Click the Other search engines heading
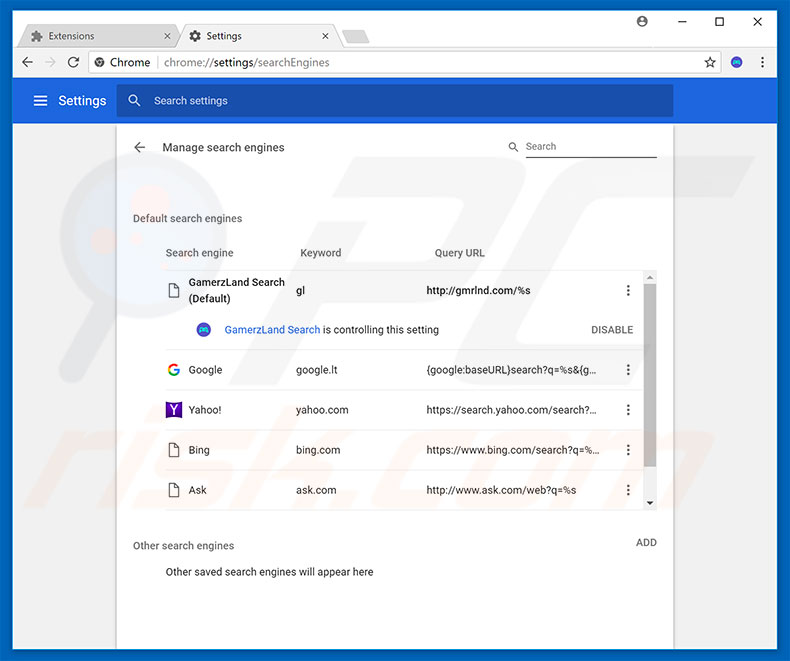The width and height of the screenshot is (790, 661). (x=183, y=546)
